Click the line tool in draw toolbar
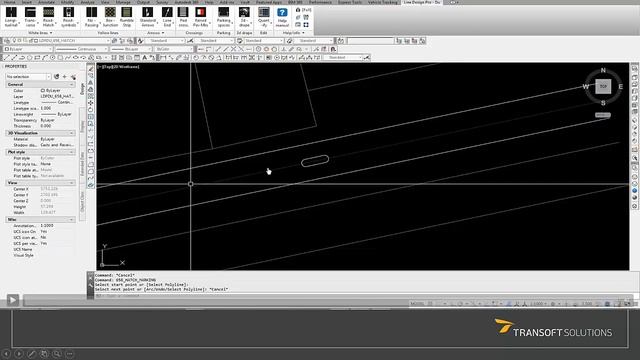Image resolution: width=640 pixels, height=360 pixels. [x=6, y=58]
